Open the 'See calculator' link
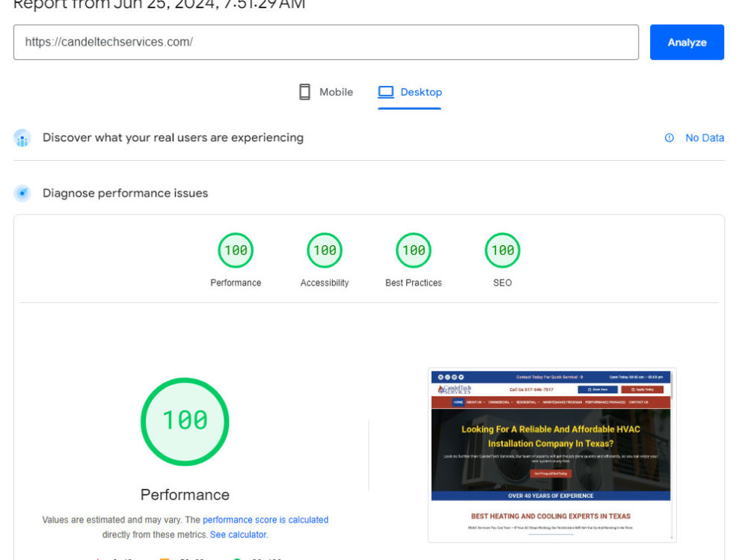The height and width of the screenshot is (560, 748). click(238, 535)
